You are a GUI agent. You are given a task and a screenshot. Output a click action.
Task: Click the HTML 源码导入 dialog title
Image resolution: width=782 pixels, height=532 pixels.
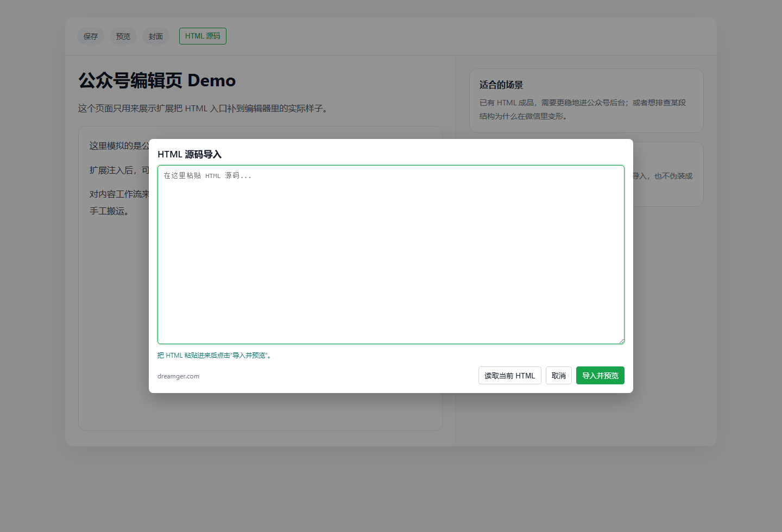tap(190, 154)
